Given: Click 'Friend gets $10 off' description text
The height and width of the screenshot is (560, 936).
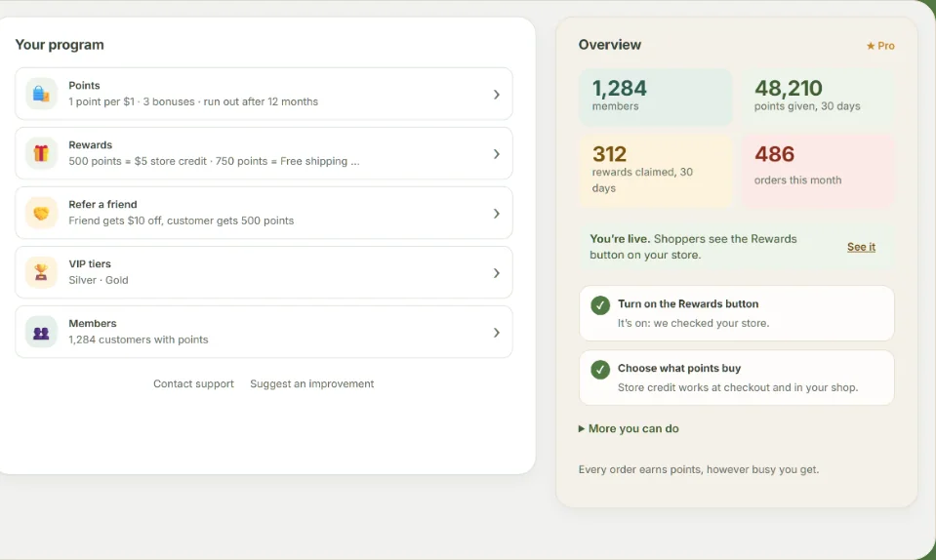Looking at the screenshot, I should 114,221.
